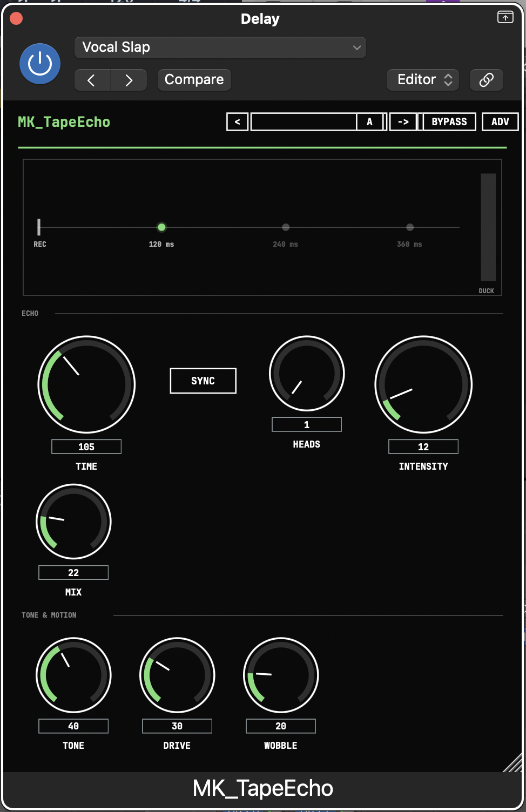Click the Delay window title
526x812 pixels.
coord(260,19)
